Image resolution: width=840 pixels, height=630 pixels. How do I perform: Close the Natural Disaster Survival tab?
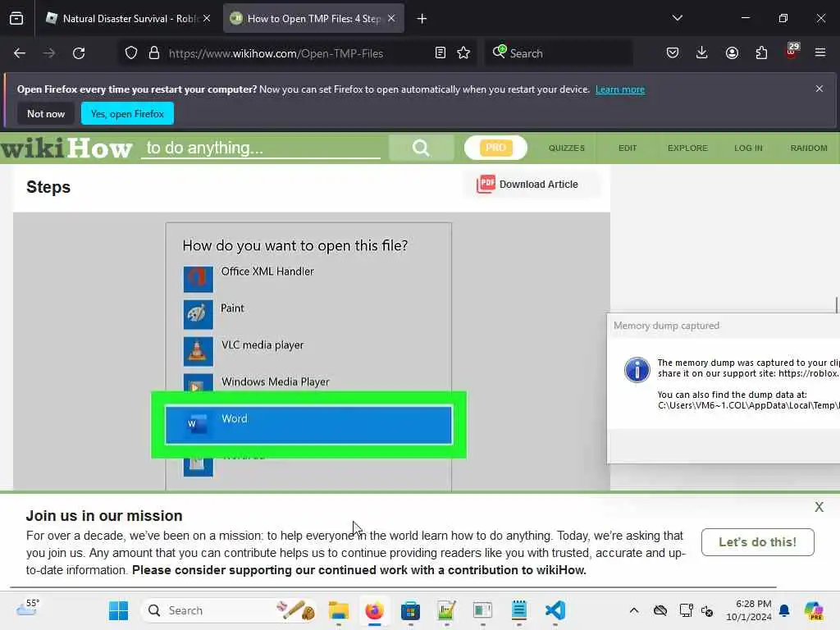(x=207, y=19)
